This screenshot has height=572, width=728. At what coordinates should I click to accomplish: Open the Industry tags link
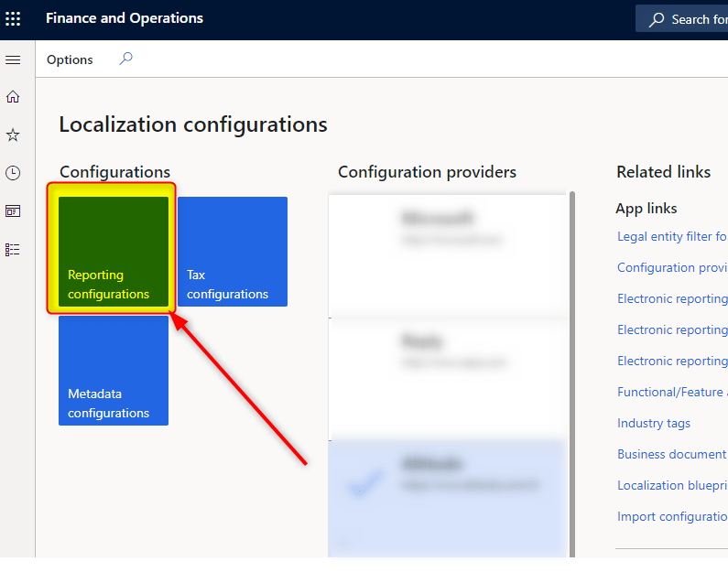point(654,423)
